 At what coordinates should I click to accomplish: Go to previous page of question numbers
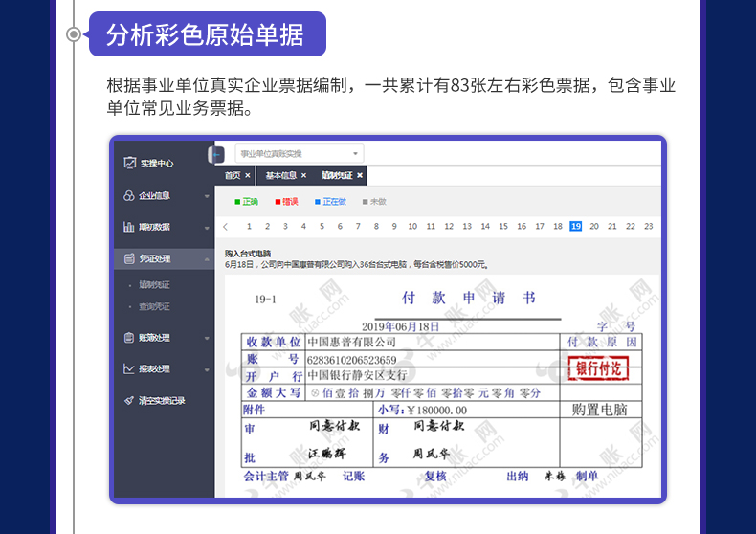coord(226,227)
